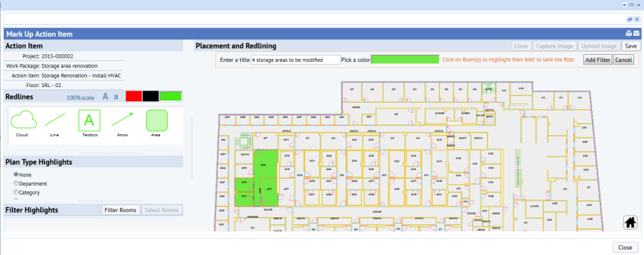Pick the red redline color

133,96
